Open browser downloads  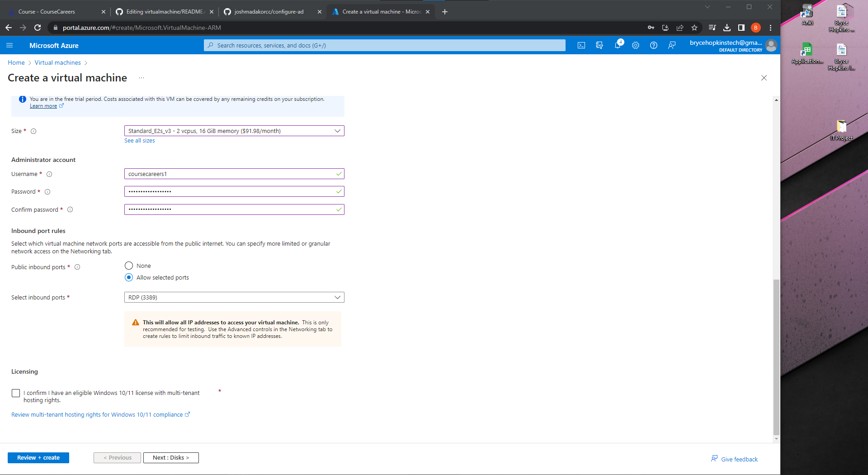point(727,28)
